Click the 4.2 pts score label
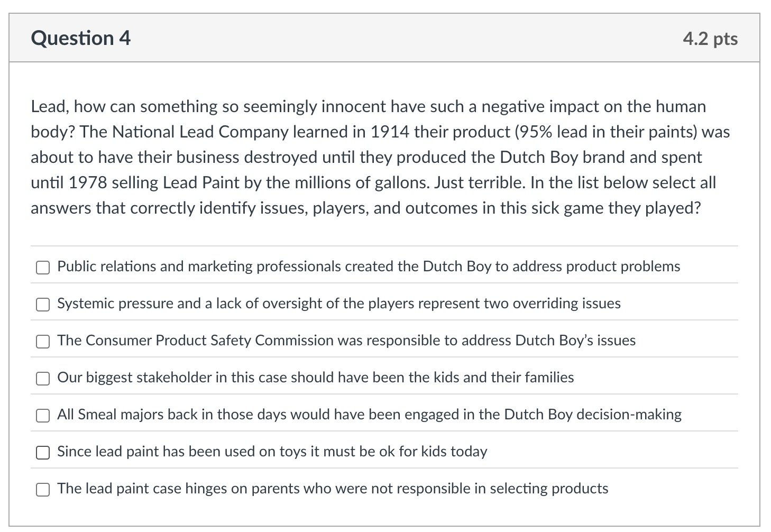The image size is (771, 532). pos(710,39)
